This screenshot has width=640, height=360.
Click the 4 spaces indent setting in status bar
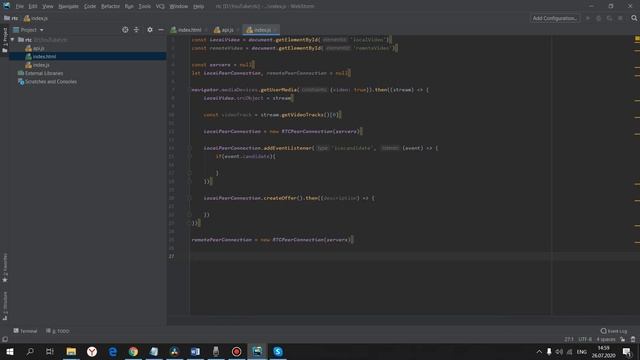pos(606,339)
